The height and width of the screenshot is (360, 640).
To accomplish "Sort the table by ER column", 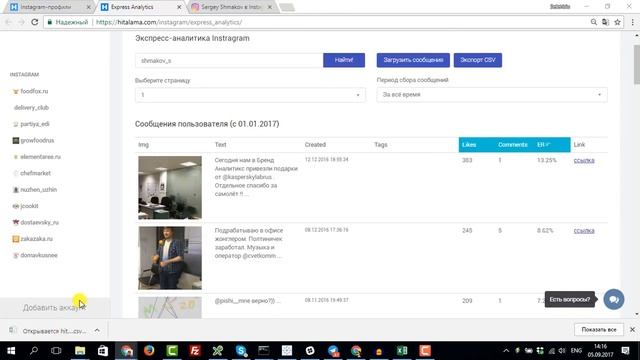I will pyautogui.click(x=543, y=145).
